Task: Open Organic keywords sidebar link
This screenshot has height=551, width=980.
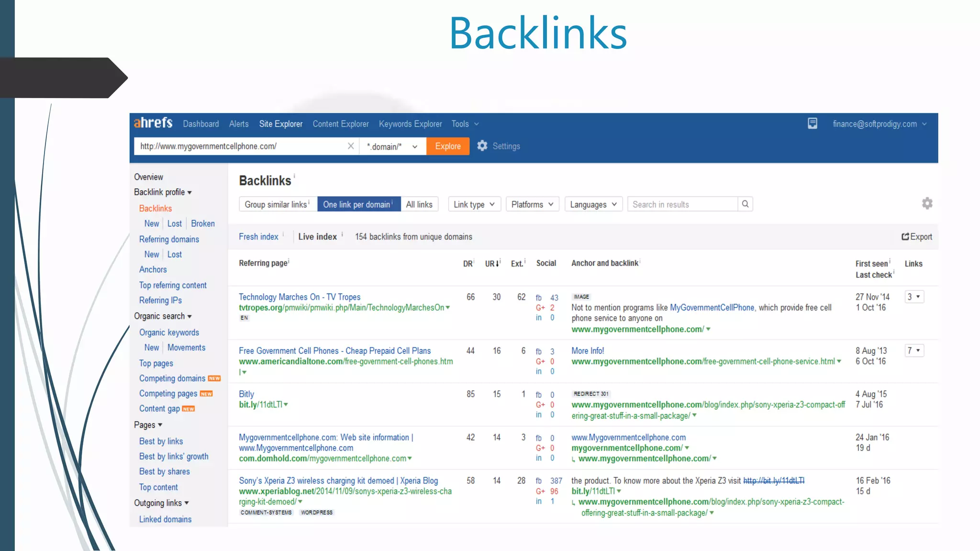Action: coord(169,332)
